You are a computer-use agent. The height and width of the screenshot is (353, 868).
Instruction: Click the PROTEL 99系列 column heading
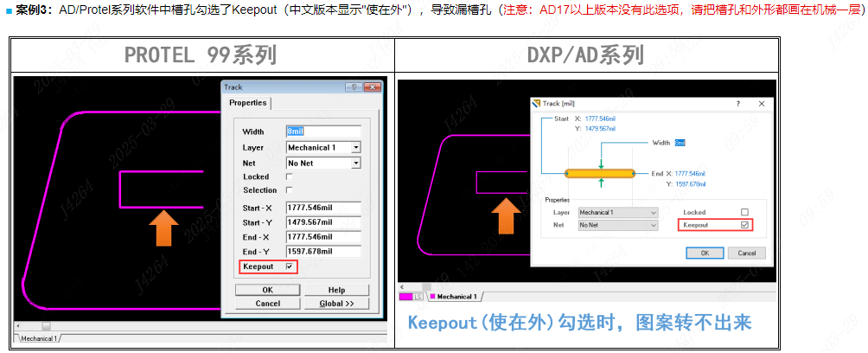click(x=201, y=55)
